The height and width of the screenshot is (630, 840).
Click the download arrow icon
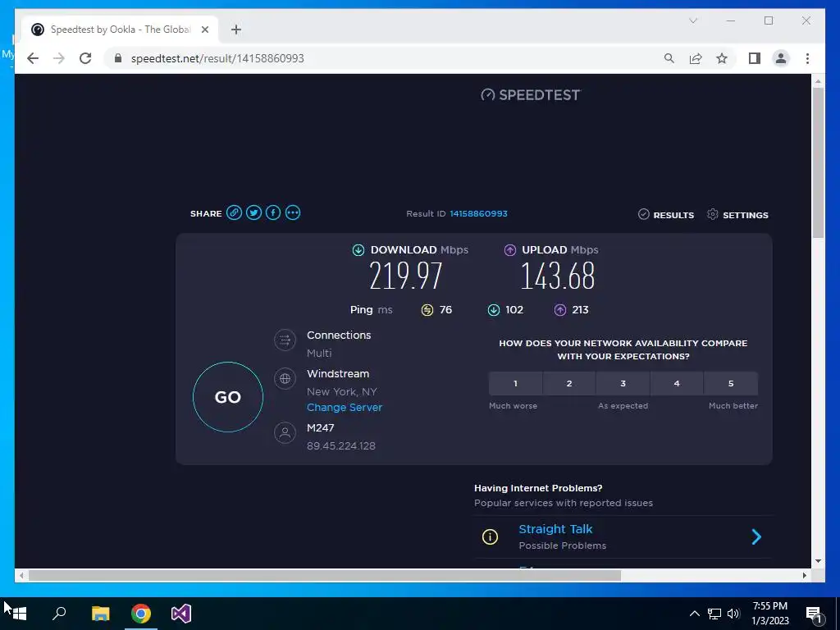(x=358, y=249)
